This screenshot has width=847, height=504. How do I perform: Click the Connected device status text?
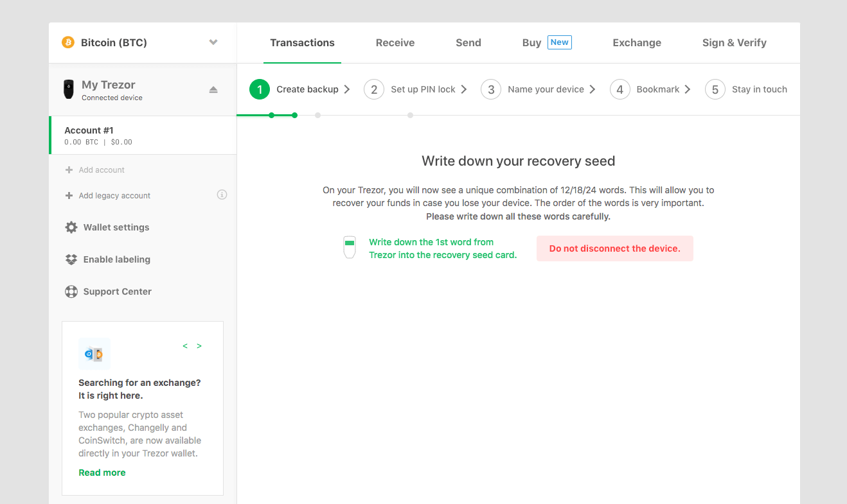pyautogui.click(x=112, y=98)
